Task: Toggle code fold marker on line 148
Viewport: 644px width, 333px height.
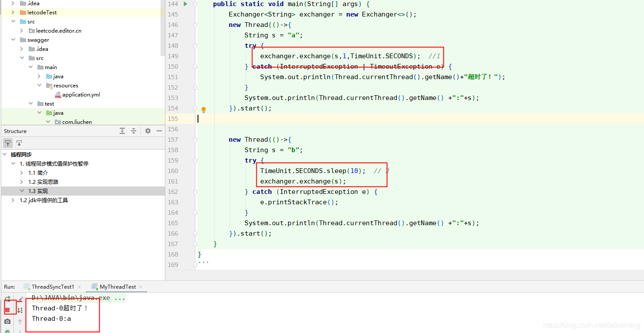Action: click(x=195, y=46)
